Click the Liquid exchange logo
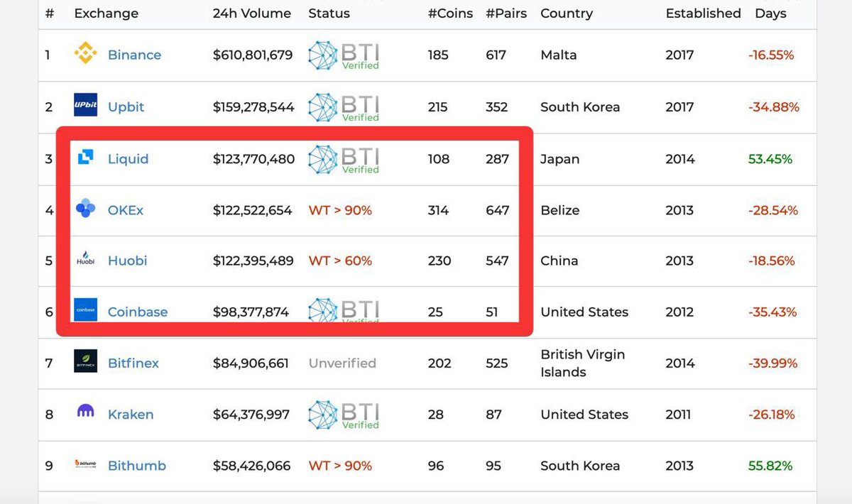The height and width of the screenshot is (504, 852). pyautogui.click(x=85, y=158)
